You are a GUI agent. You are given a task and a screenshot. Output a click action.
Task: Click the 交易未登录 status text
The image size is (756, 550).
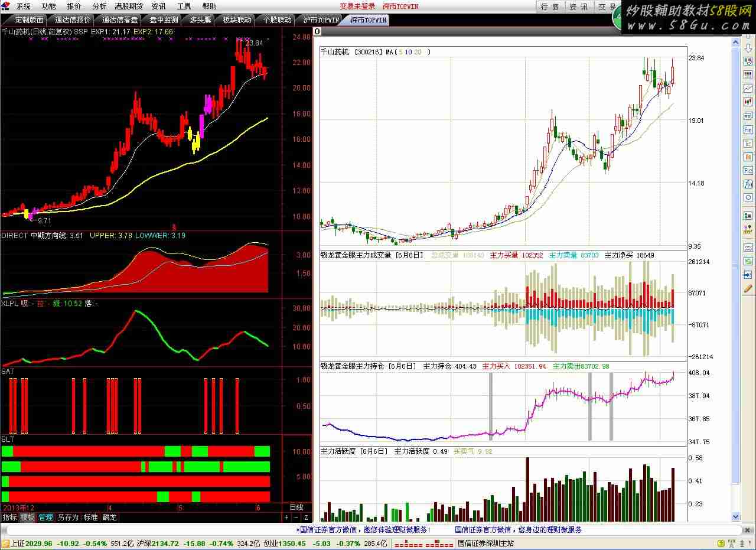coord(357,6)
